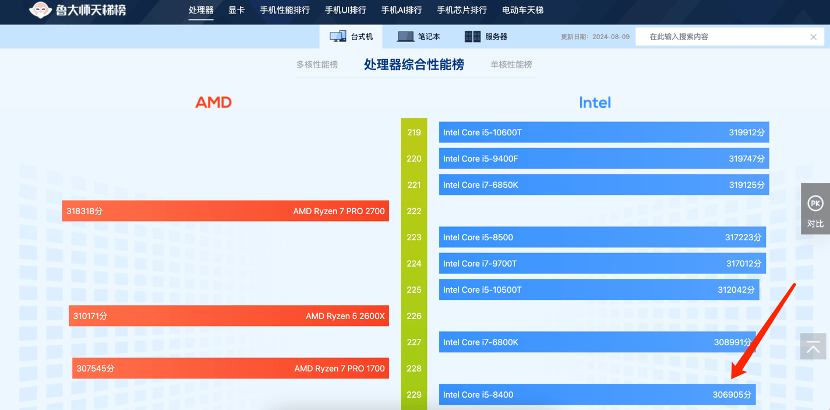Go to 手机性能排行 ranking
Screen dimensions: 830x410
pos(284,11)
